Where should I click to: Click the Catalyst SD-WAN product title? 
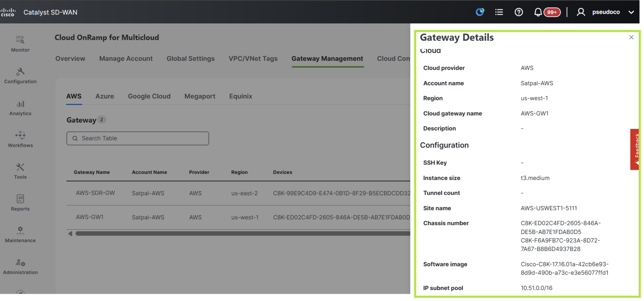[50, 12]
